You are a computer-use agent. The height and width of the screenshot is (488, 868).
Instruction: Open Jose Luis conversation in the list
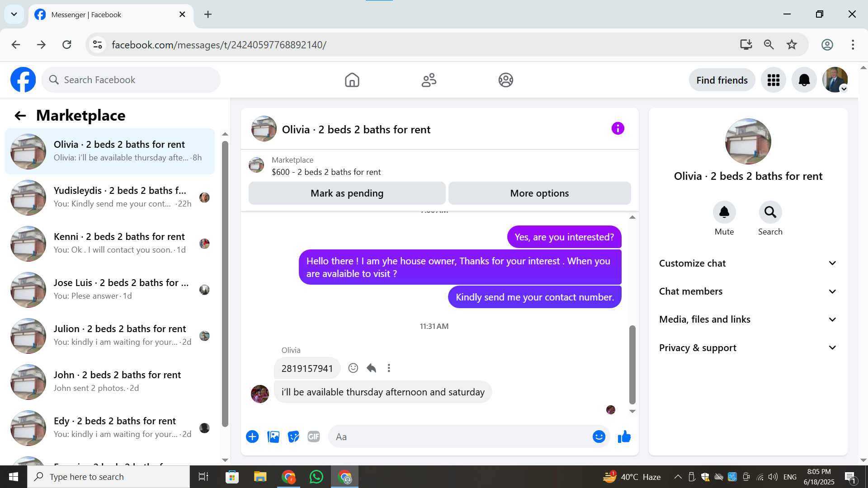(x=110, y=290)
